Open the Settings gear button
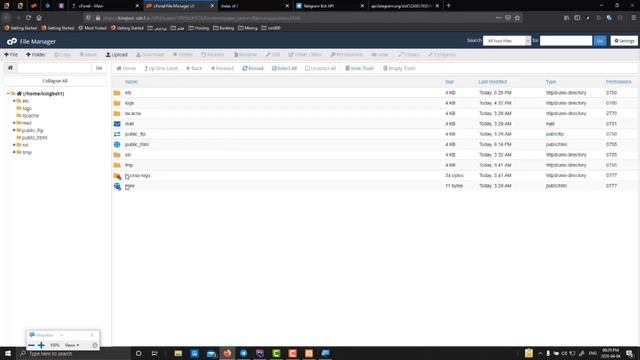The height and width of the screenshot is (360, 640). tap(624, 41)
